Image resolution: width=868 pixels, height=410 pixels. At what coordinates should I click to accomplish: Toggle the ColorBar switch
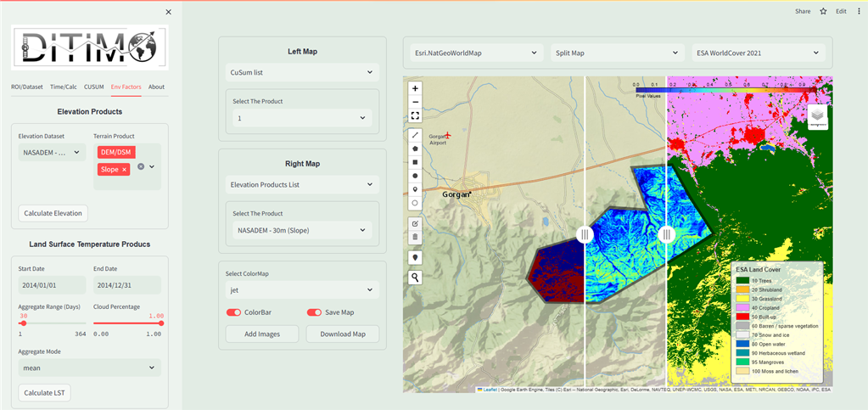coord(234,312)
